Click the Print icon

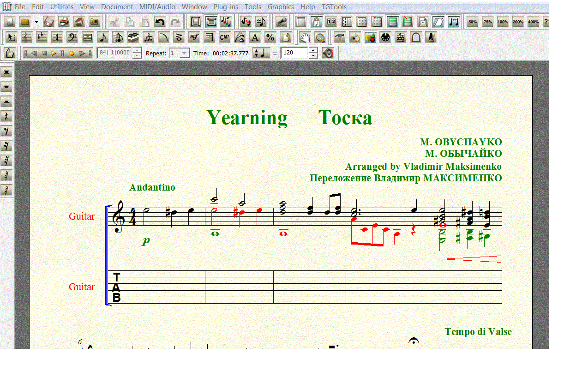click(x=64, y=22)
